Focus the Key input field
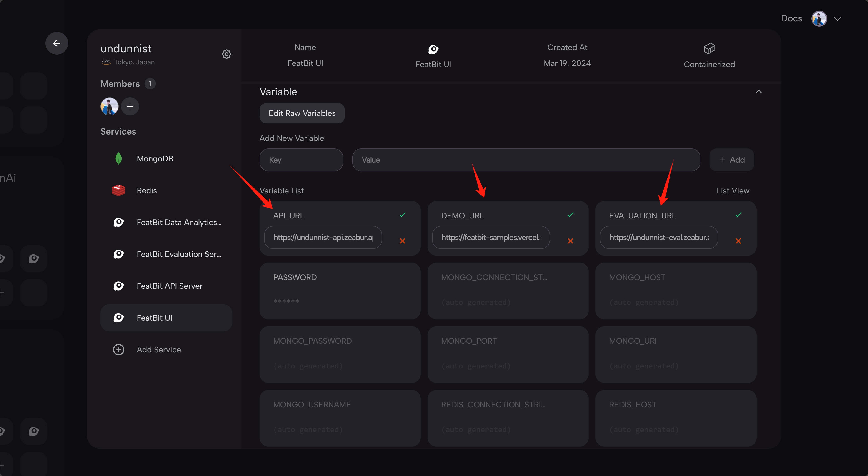The width and height of the screenshot is (868, 476). [301, 160]
